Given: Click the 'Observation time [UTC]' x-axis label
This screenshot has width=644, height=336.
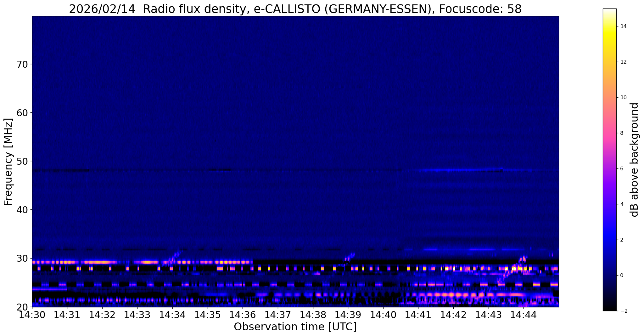Looking at the screenshot, I should pyautogui.click(x=295, y=327).
